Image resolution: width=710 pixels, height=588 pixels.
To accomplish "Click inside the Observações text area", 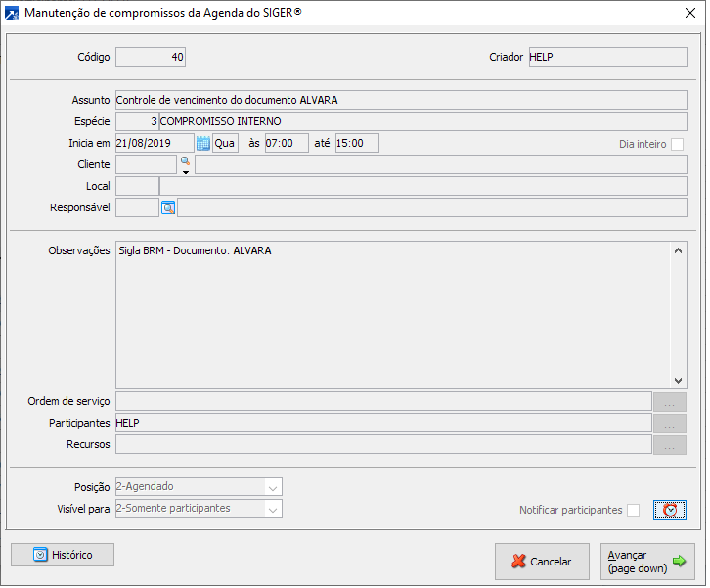I will coord(393,316).
